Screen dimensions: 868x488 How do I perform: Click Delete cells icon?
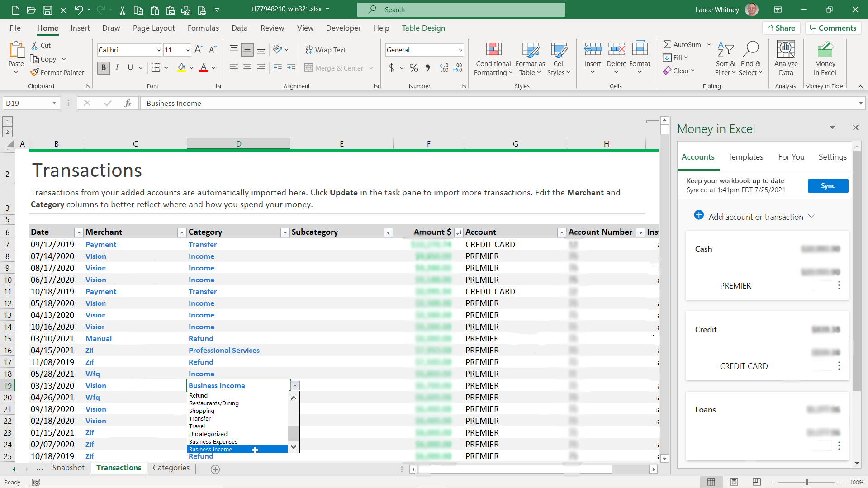[616, 49]
